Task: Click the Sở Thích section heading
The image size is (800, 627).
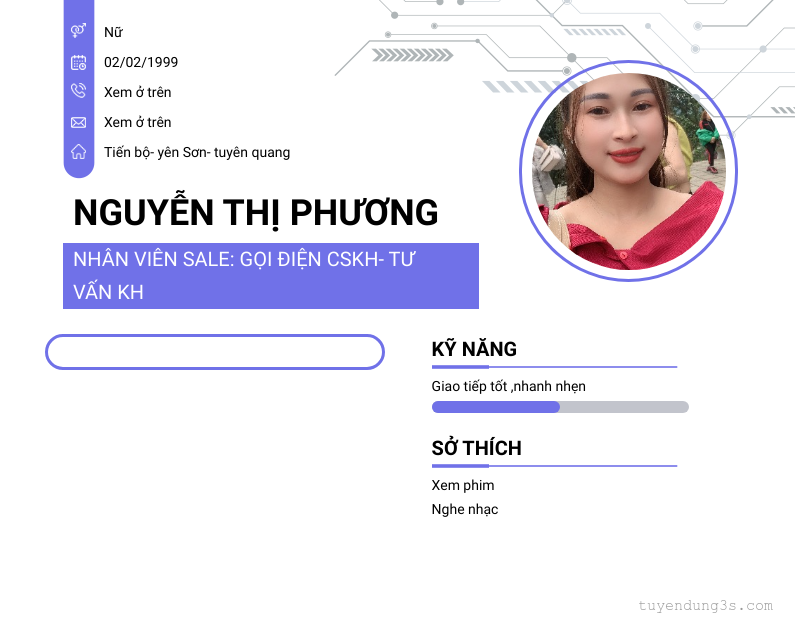Action: [477, 448]
